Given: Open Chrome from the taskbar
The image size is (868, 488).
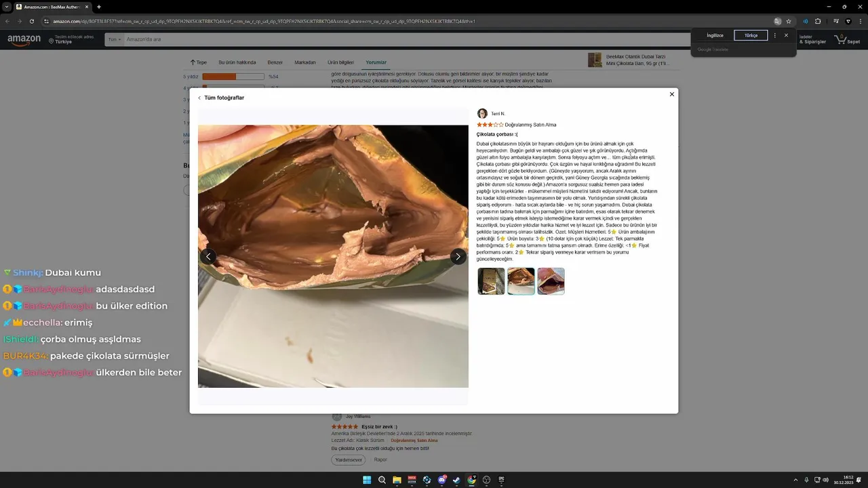Looking at the screenshot, I should (x=471, y=480).
